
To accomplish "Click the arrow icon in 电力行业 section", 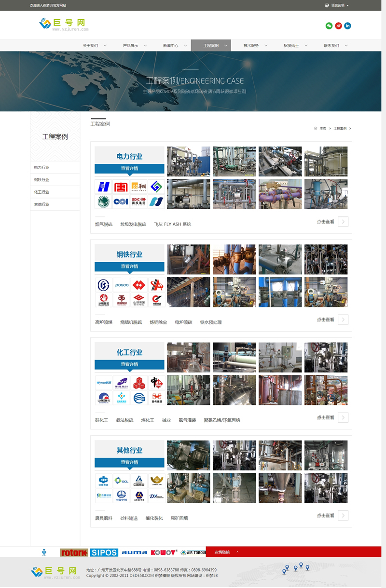I will pyautogui.click(x=343, y=222).
